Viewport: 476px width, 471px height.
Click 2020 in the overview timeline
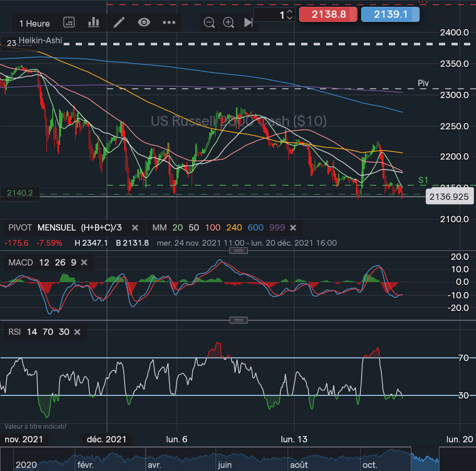coord(26,465)
